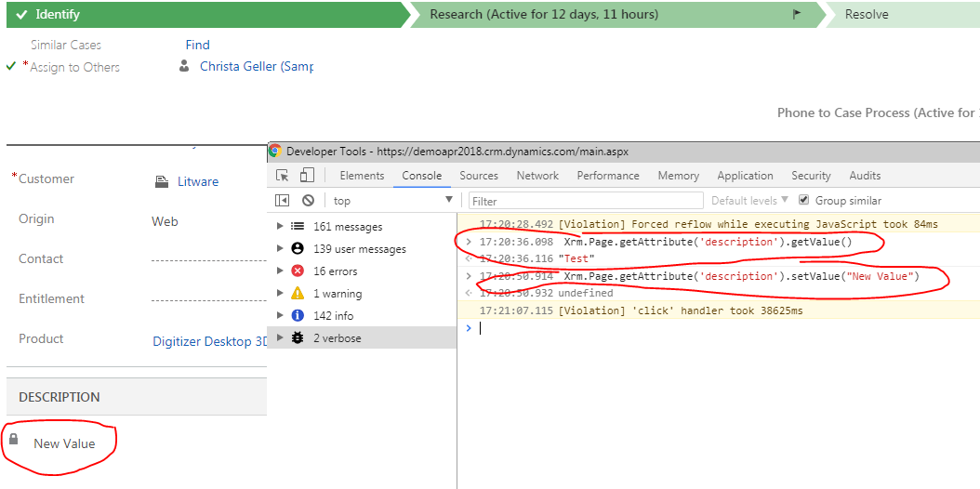This screenshot has width=980, height=489.
Task: Click the setValue console command line
Action: [x=742, y=276]
